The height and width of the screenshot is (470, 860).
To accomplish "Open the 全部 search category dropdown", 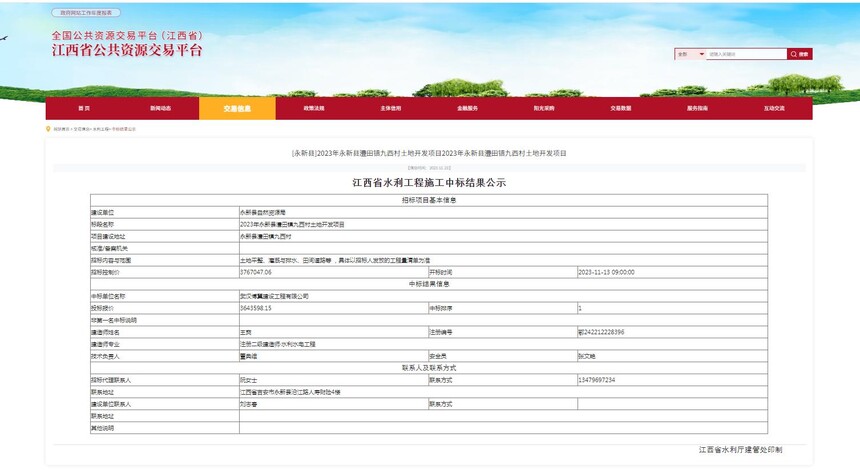I will coord(690,54).
